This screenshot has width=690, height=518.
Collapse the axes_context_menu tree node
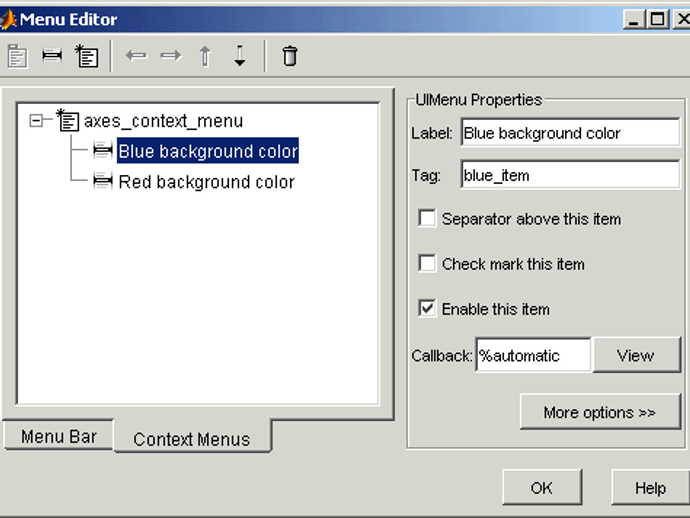36,120
